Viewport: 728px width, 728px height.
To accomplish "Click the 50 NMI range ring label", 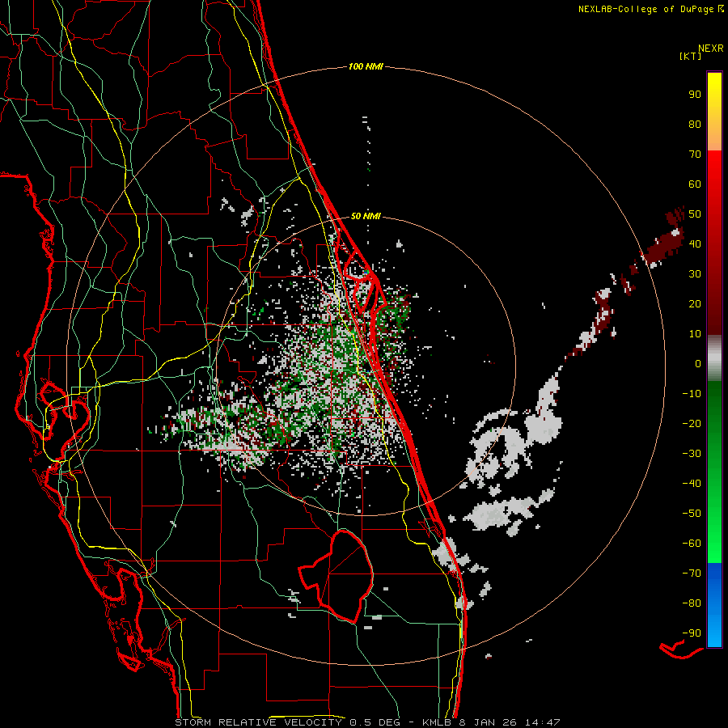I will click(x=366, y=216).
